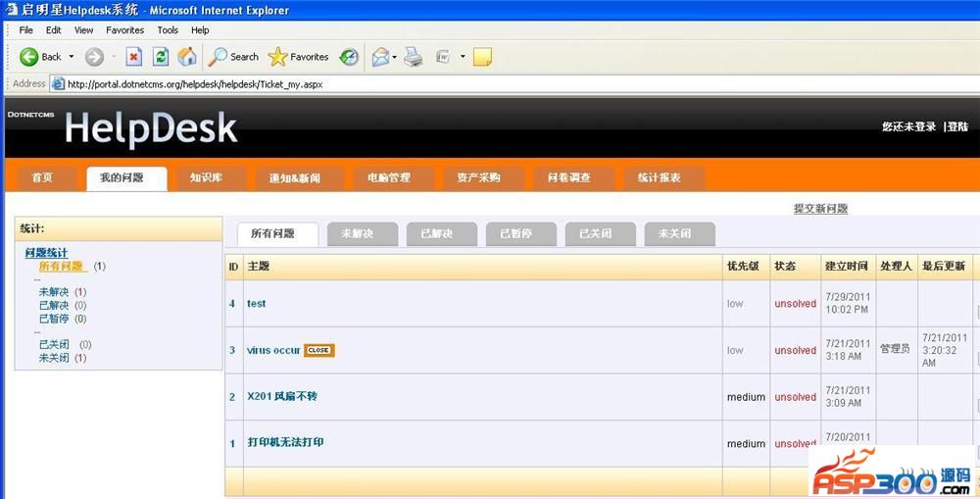
Task: Click the 提交新问题 link
Action: (x=820, y=209)
